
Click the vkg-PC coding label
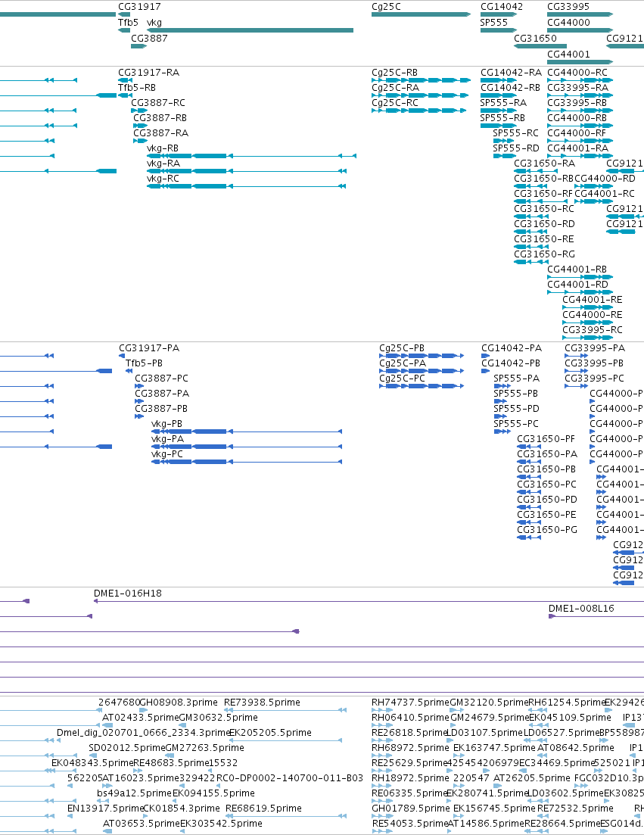[x=167, y=453]
